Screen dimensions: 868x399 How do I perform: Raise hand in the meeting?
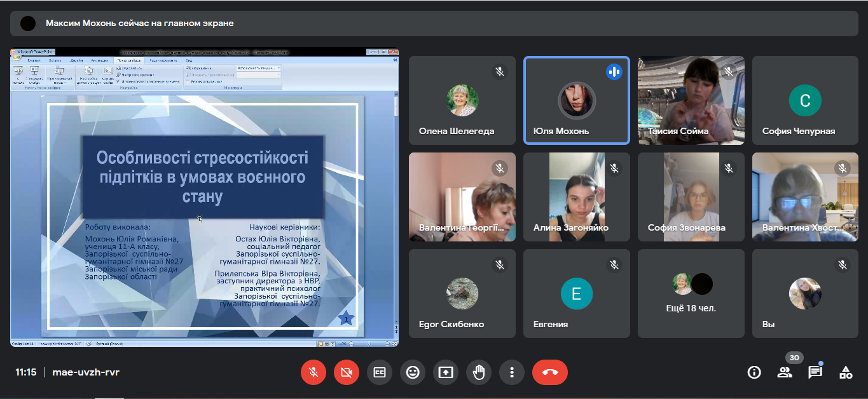[479, 372]
